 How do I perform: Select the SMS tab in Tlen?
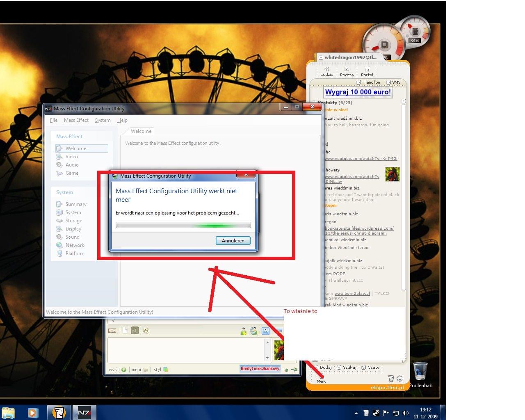click(393, 82)
